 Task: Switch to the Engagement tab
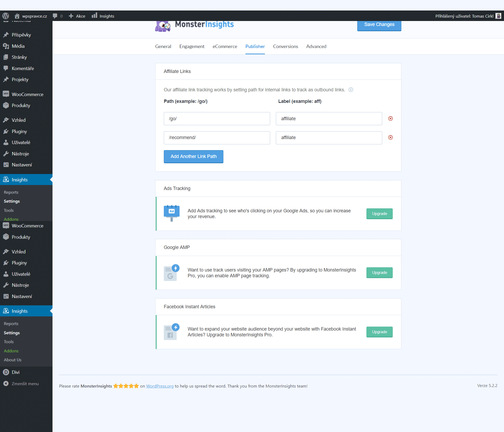pos(192,46)
